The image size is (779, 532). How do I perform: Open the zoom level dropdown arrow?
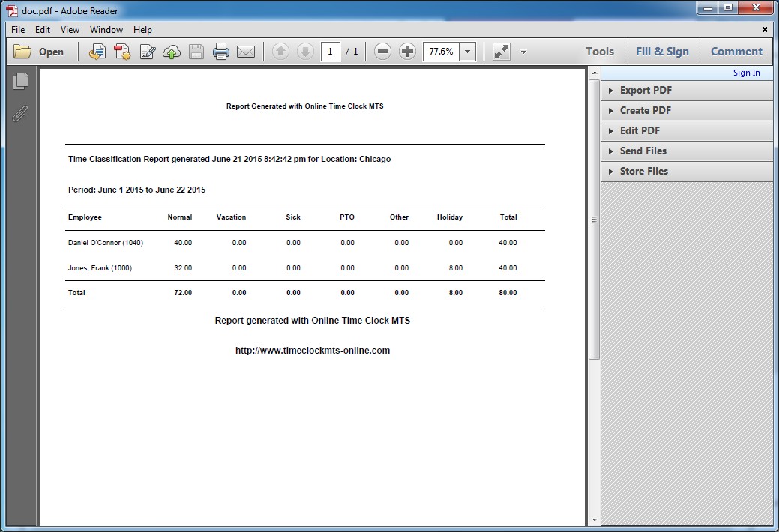468,51
